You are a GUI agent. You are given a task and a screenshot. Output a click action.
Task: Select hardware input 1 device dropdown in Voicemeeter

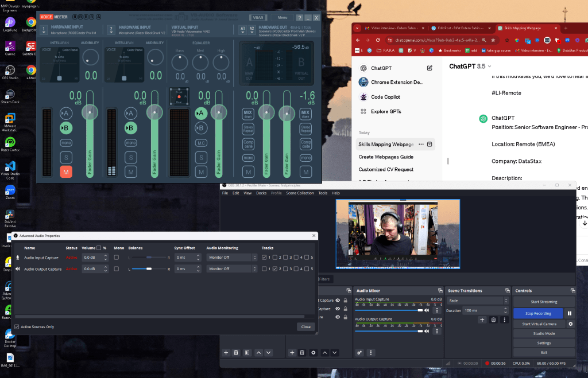[x=44, y=30]
